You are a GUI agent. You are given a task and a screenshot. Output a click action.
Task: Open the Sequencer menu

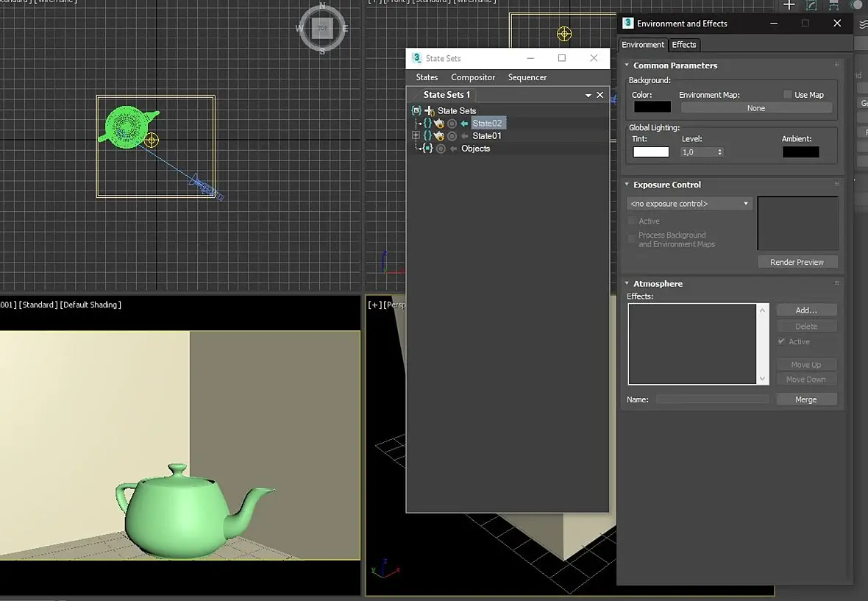tap(527, 77)
